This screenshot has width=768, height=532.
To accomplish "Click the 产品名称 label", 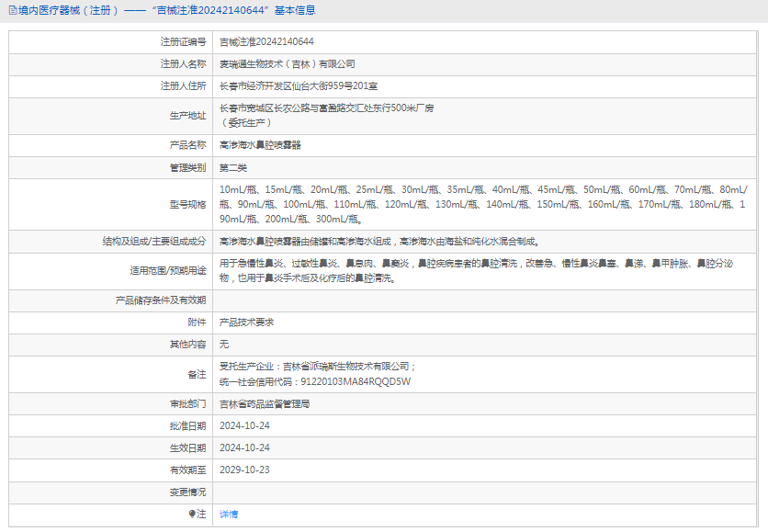I will click(x=187, y=145).
